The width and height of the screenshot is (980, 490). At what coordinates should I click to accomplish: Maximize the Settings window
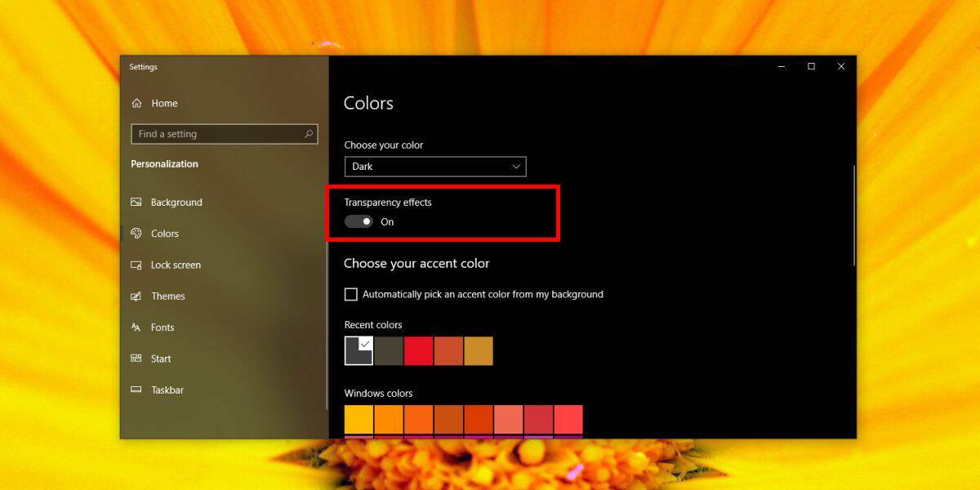(811, 67)
